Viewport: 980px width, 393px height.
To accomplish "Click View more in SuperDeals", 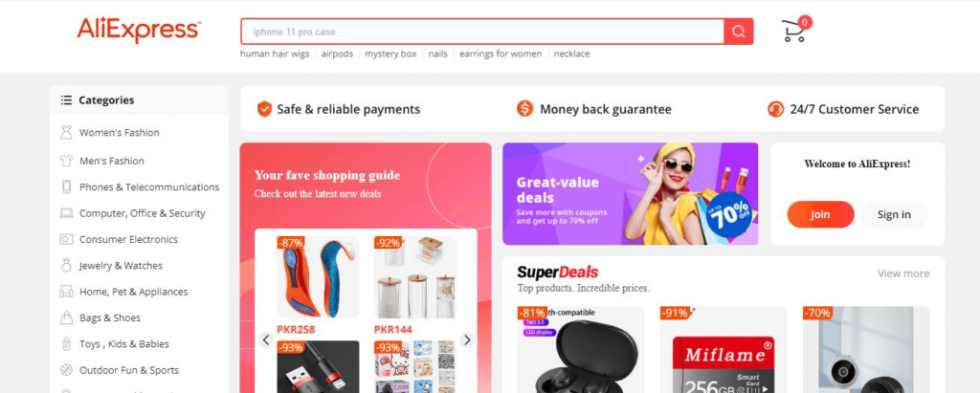I will click(x=903, y=273).
